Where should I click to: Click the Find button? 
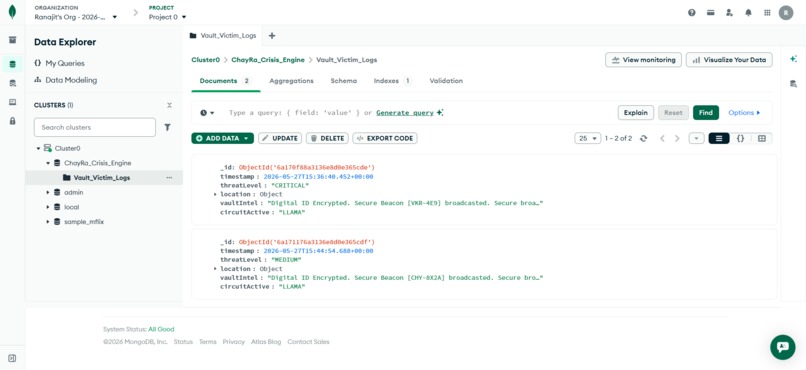click(x=706, y=113)
